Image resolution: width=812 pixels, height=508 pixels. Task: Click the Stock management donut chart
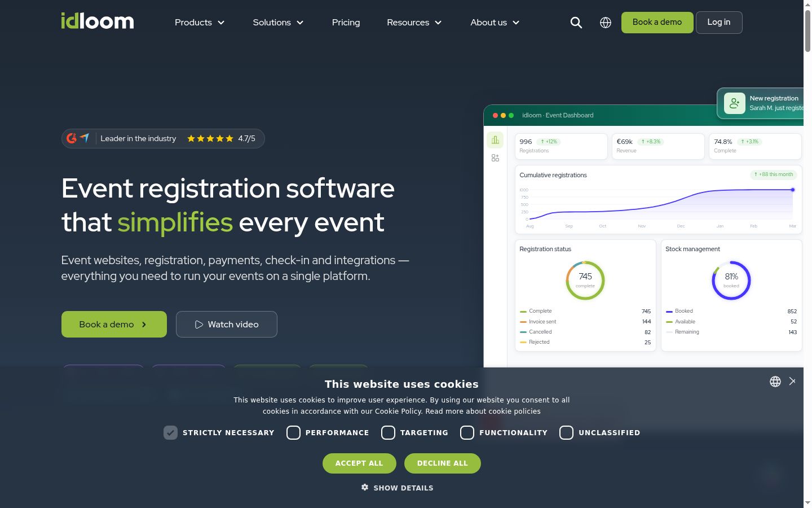click(731, 281)
